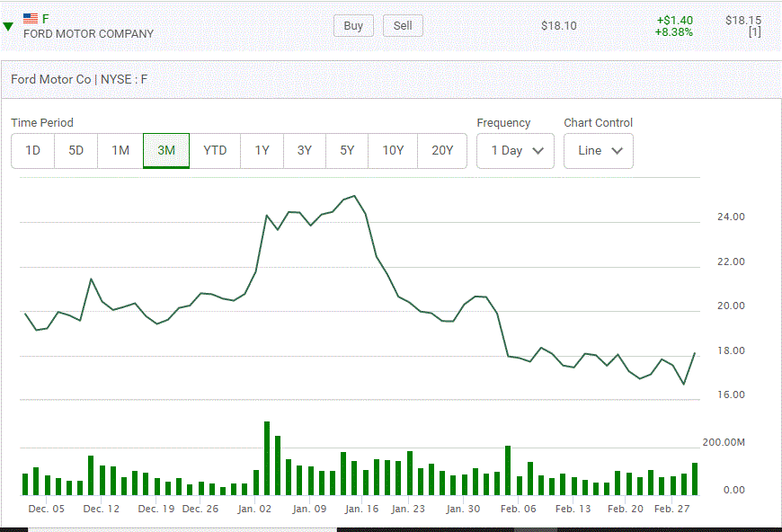The image size is (782, 532).
Task: Select the YTD time period
Action: pos(215,151)
